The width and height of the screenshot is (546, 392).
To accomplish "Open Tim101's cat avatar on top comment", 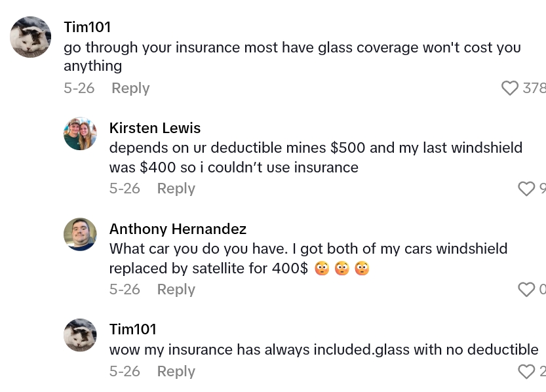I will pos(31,37).
